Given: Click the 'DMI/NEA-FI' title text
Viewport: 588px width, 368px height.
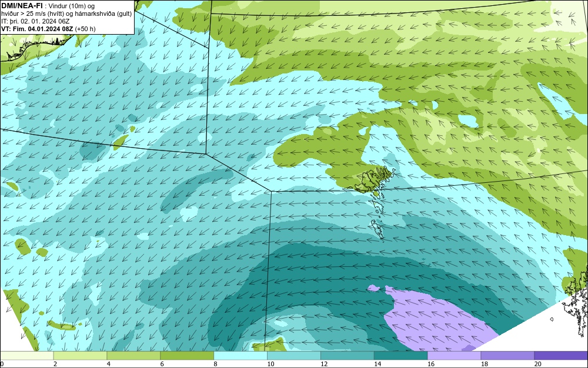Looking at the screenshot, I should click(x=22, y=5).
